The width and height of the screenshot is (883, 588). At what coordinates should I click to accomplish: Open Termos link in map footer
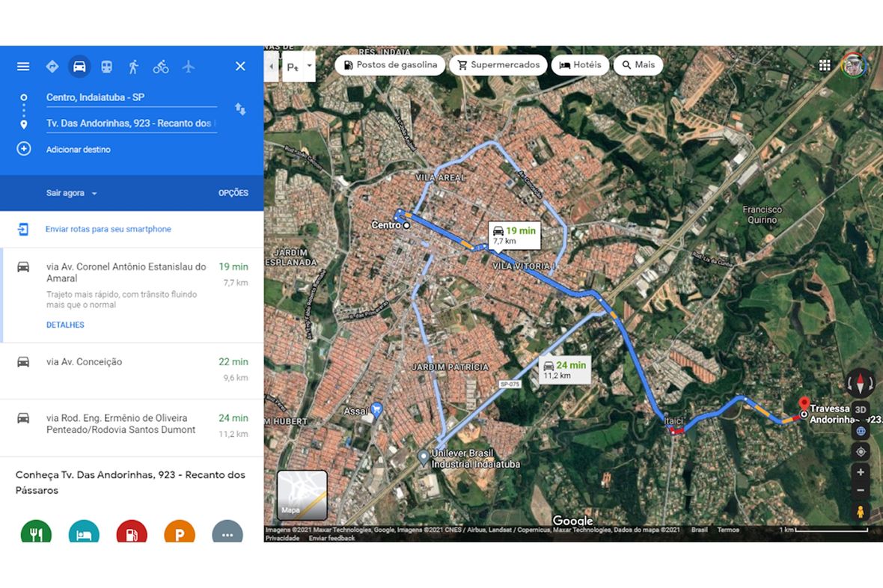pyautogui.click(x=728, y=530)
